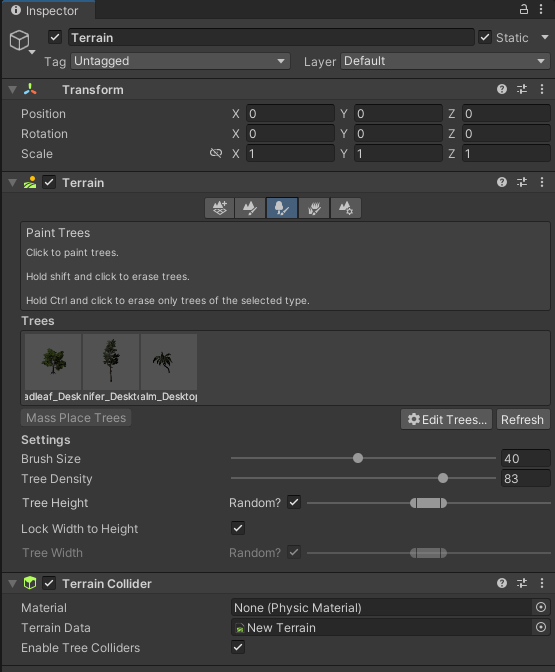This screenshot has height=672, width=555.
Task: Select the Create Neighbor Terrains tool
Action: (220, 208)
